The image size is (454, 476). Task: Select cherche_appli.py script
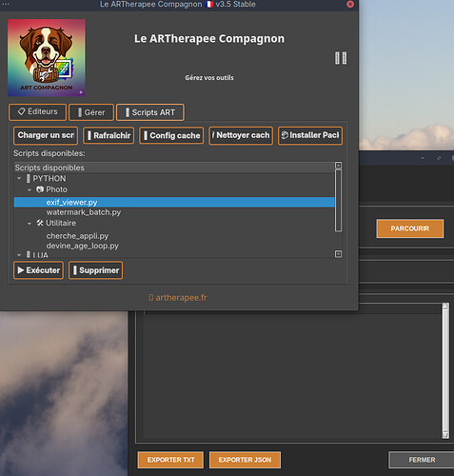77,236
